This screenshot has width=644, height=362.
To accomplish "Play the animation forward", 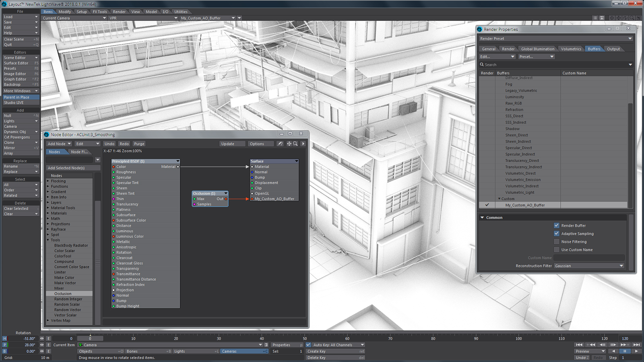I will coord(636,351).
